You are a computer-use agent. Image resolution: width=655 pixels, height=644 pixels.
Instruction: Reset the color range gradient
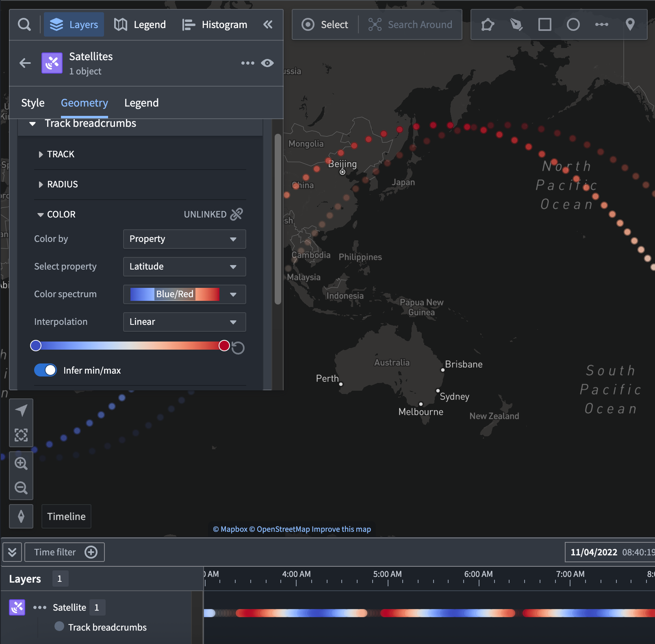click(238, 348)
